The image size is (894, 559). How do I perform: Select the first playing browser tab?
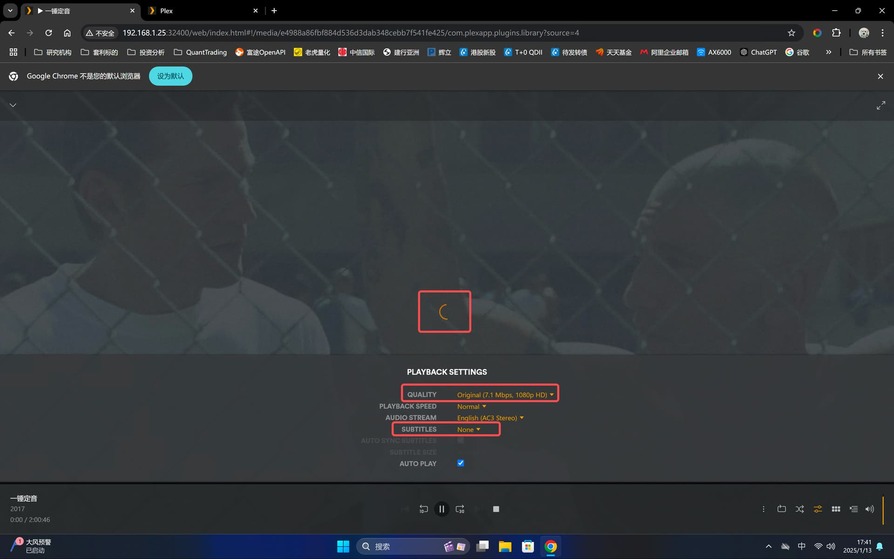click(x=80, y=10)
